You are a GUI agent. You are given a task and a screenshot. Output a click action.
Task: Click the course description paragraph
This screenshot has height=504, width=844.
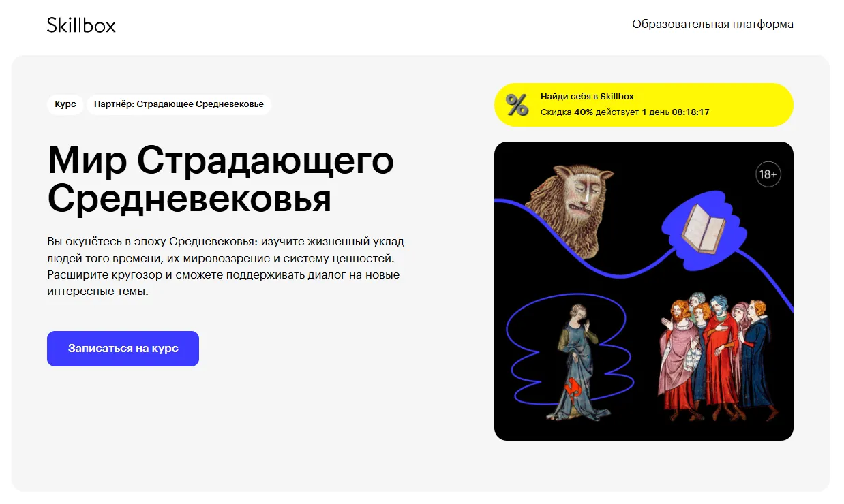(230, 266)
